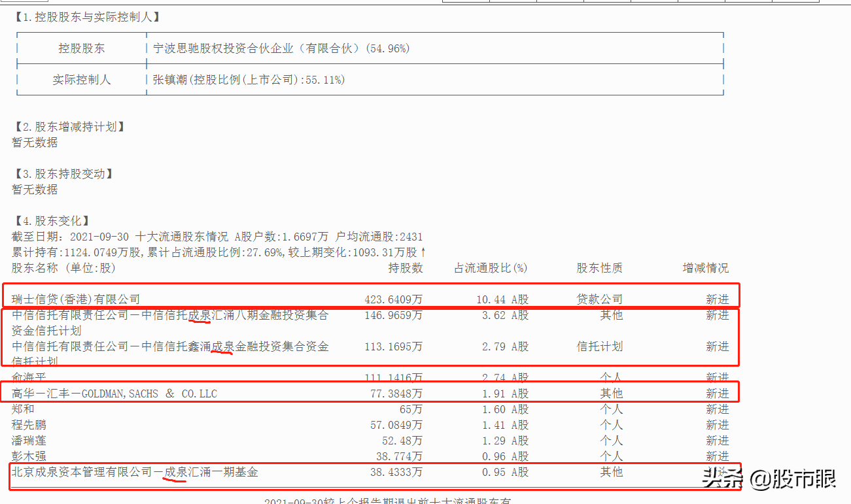The image size is (851, 504).
Task: Select shareholder 俞海平
Action: pos(31,377)
